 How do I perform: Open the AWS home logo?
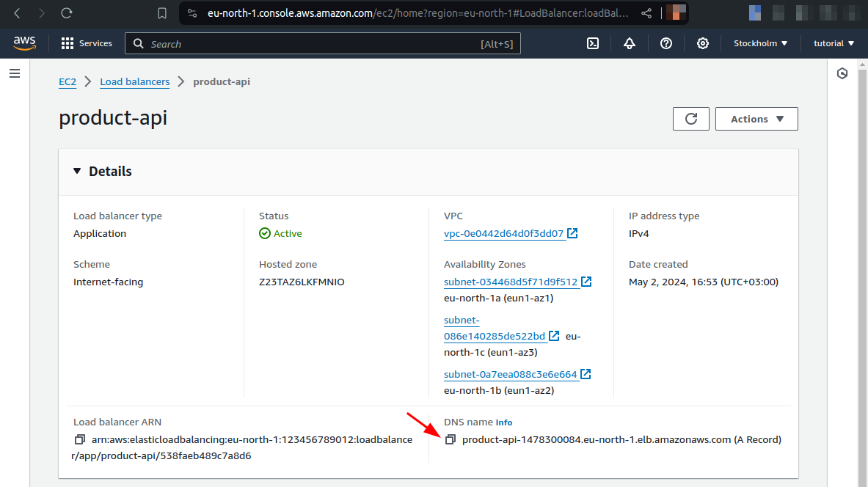pos(24,43)
